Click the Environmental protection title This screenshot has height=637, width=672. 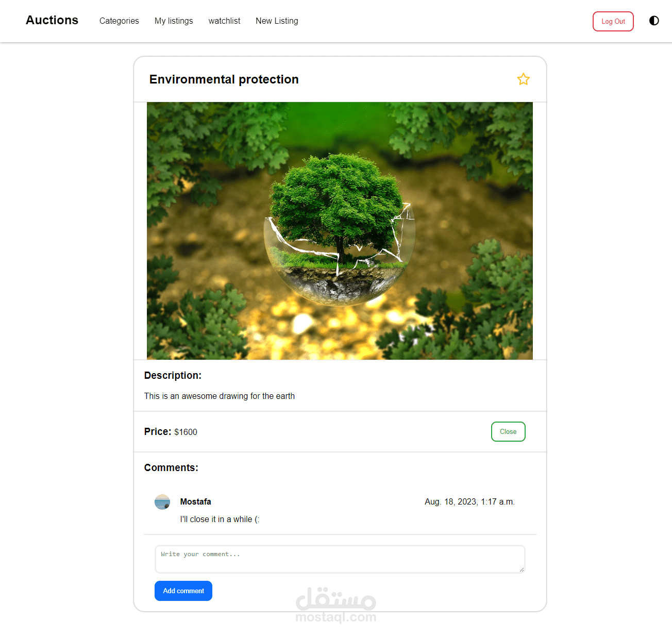pos(224,79)
